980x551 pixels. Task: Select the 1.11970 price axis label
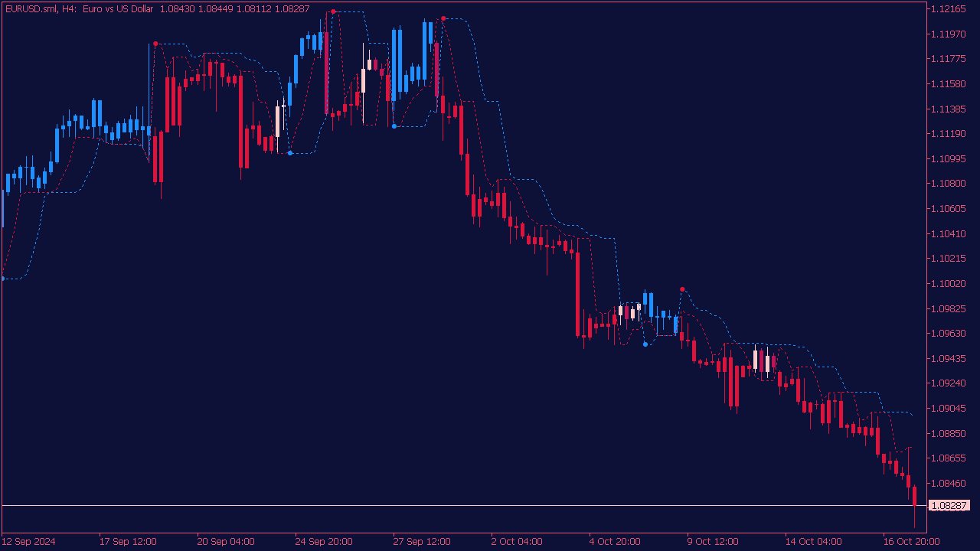click(949, 34)
